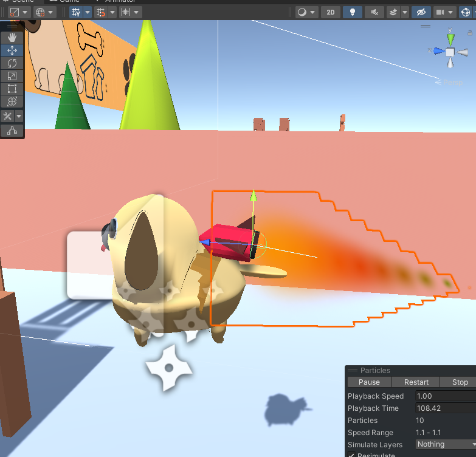Select the Rect tool
The image size is (476, 457).
click(x=12, y=89)
